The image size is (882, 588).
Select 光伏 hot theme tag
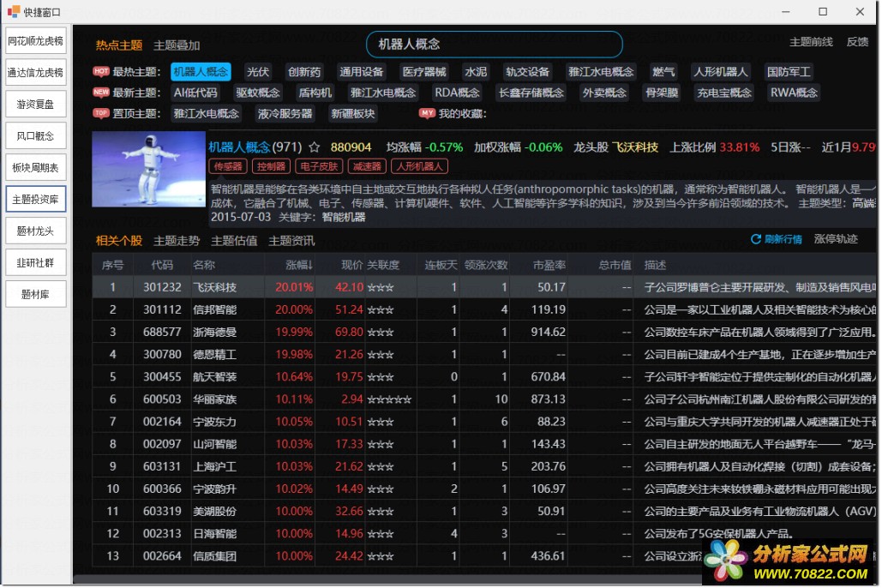(x=258, y=72)
